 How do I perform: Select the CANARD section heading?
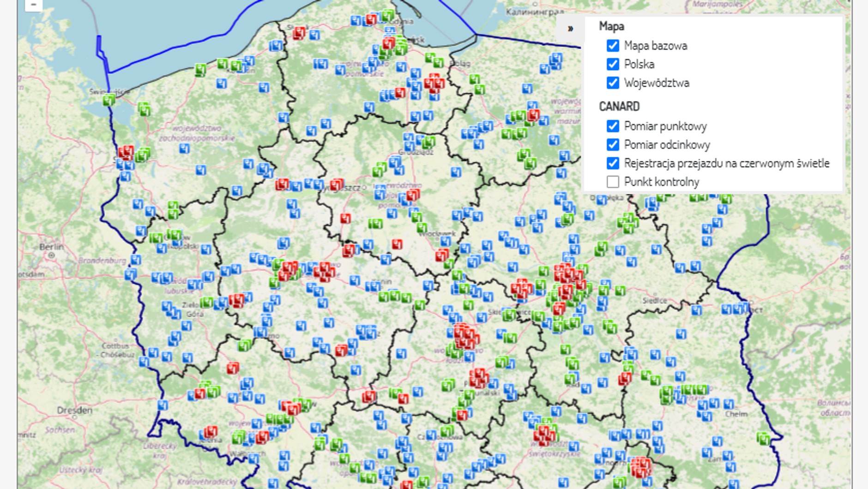coord(619,107)
